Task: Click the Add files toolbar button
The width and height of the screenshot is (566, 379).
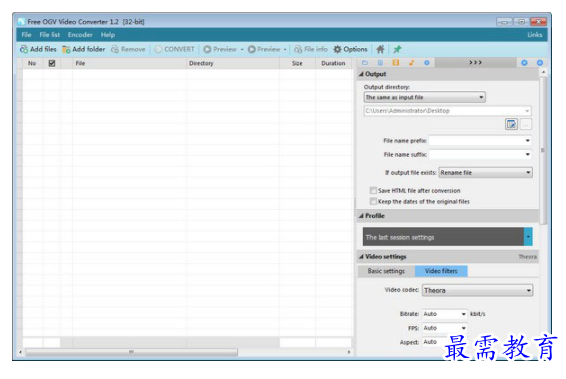Action: pyautogui.click(x=38, y=49)
